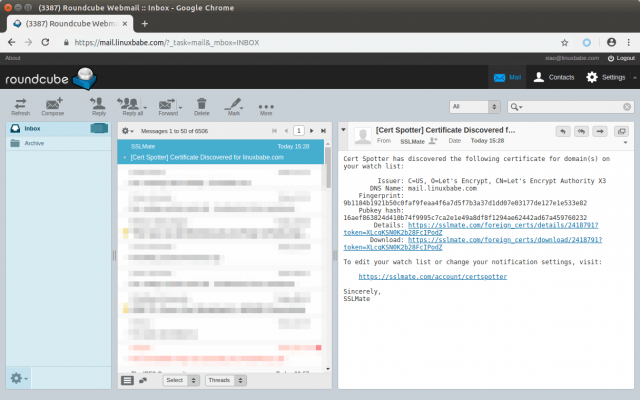Screen dimensions: 640x400
Task: Click the Refresh mail icon
Action: click(x=20, y=105)
